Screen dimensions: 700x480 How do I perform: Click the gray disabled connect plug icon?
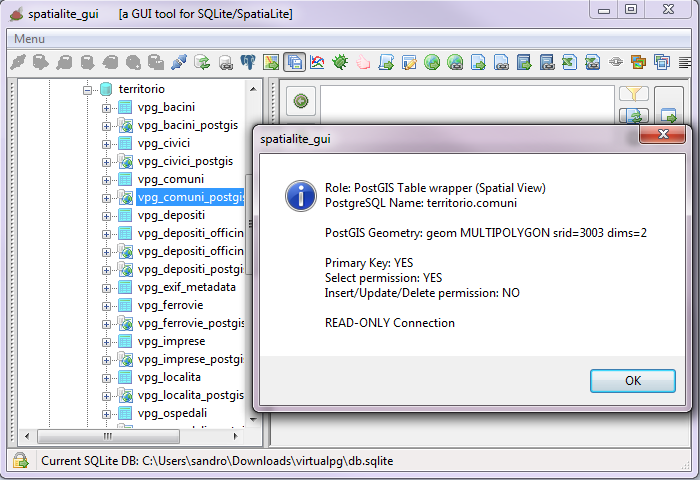coord(18,62)
